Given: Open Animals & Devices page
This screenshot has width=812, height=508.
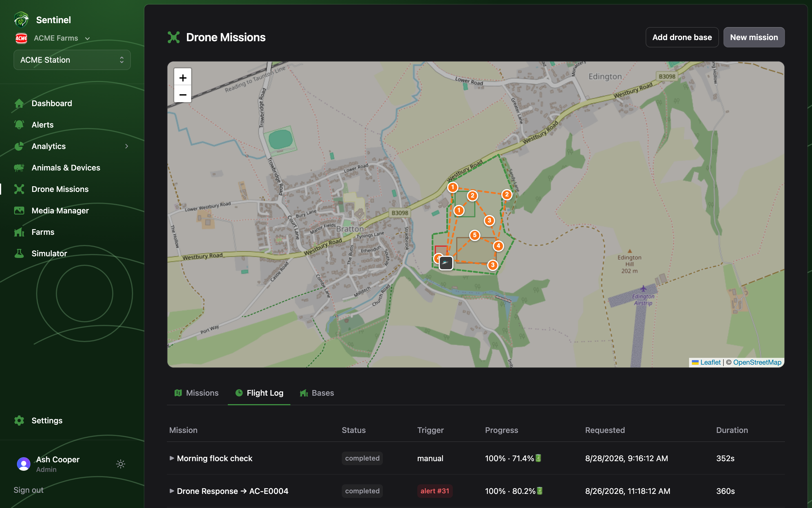Looking at the screenshot, I should pyautogui.click(x=66, y=168).
